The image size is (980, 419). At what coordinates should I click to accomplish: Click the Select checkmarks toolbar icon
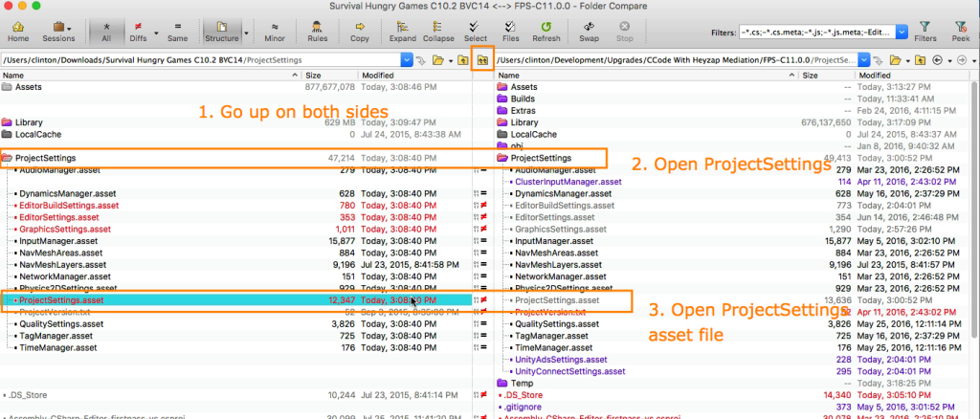475,32
